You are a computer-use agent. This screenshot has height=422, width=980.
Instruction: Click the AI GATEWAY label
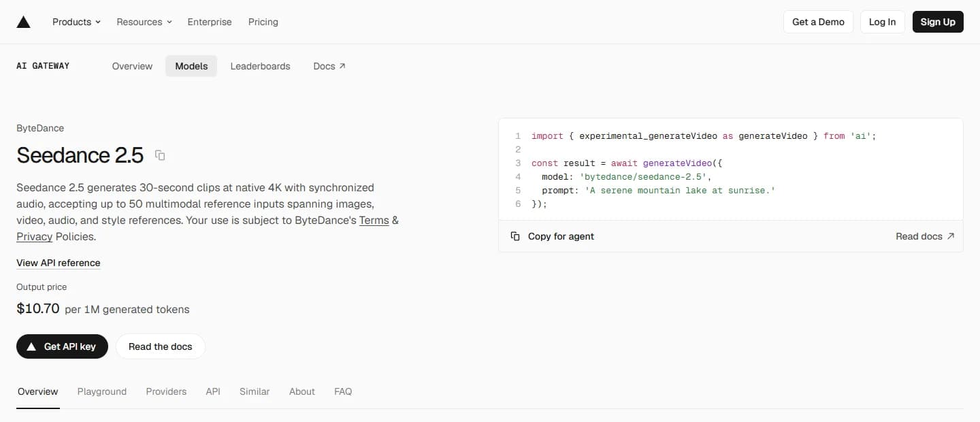[43, 66]
